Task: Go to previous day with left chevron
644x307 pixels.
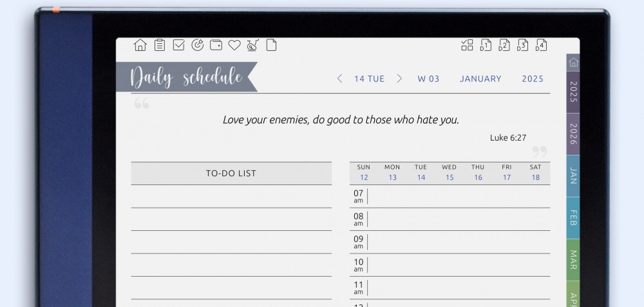Action: click(x=340, y=79)
